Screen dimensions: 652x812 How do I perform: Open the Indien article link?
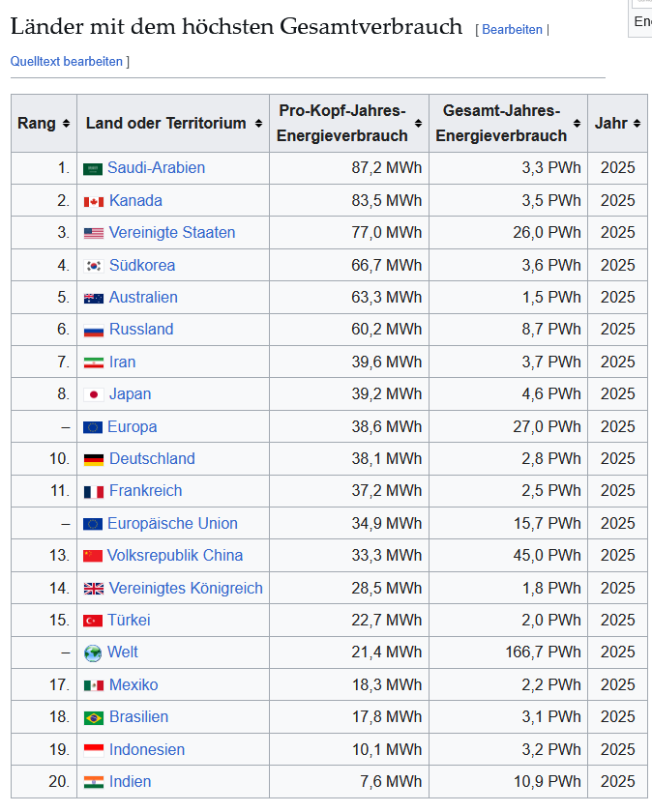tap(130, 782)
